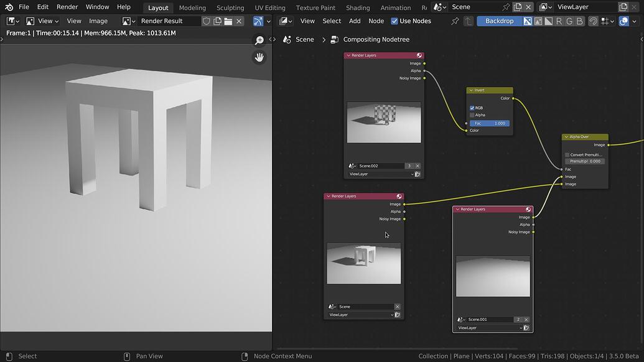Open scene browse dropdown in top bar
Viewport: 644px width, 362px height.
point(440,7)
